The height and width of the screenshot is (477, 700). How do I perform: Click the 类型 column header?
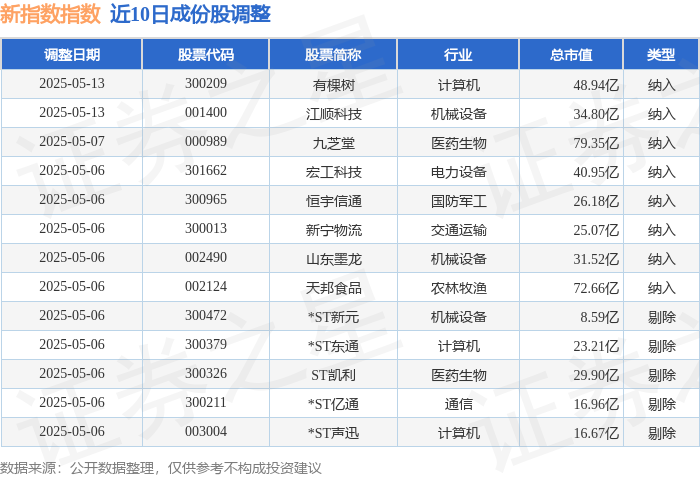(x=661, y=54)
